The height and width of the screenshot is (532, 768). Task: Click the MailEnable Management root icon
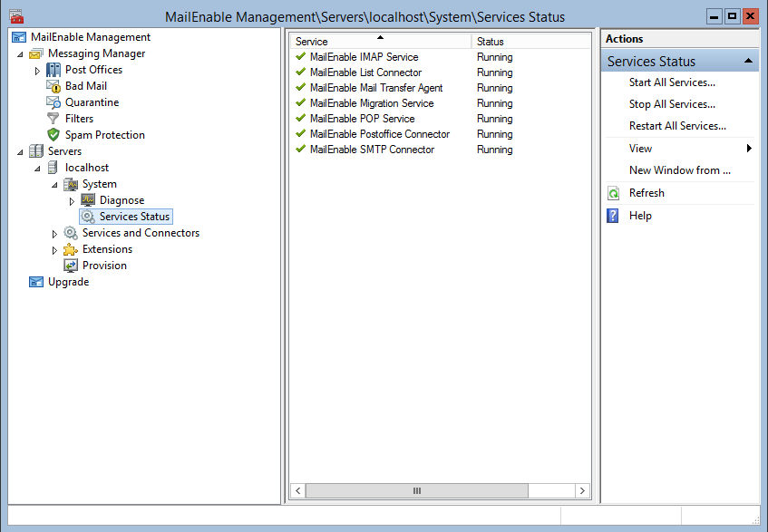click(x=19, y=37)
